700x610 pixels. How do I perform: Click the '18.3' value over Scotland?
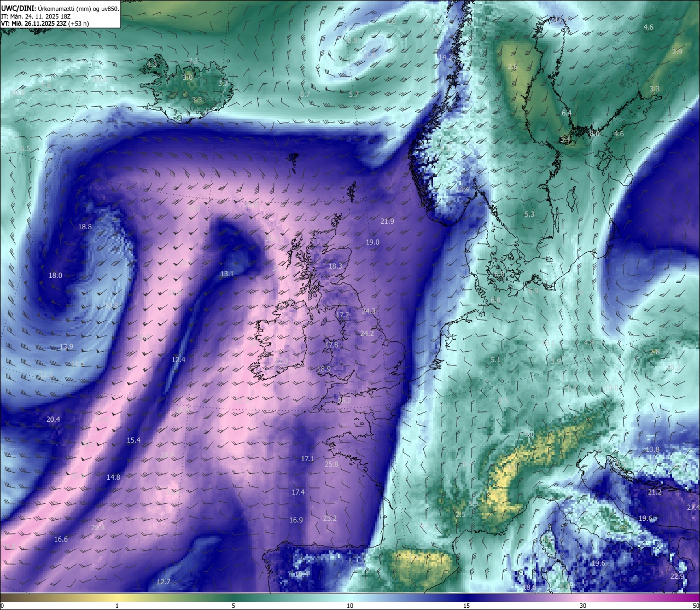(335, 266)
